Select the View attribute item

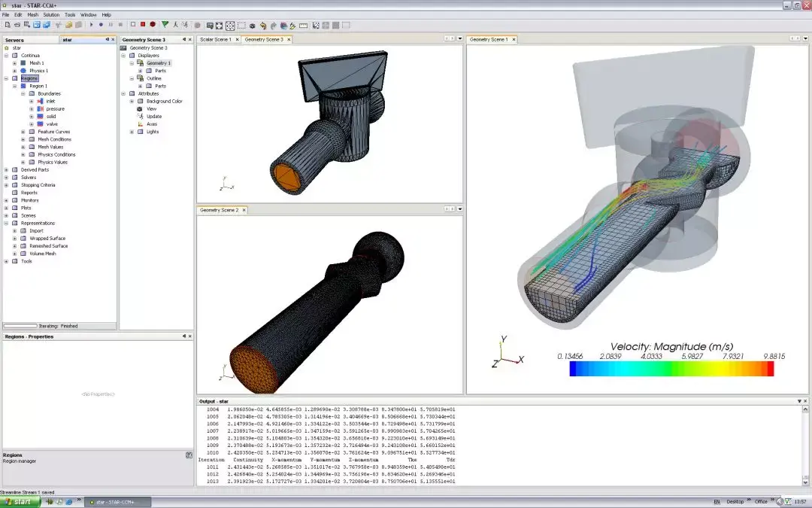click(x=151, y=109)
